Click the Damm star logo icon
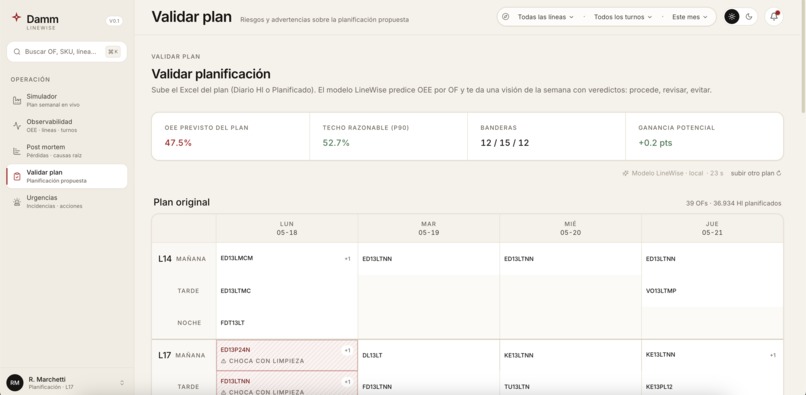Screen dimensions: 806x395 coord(16,17)
